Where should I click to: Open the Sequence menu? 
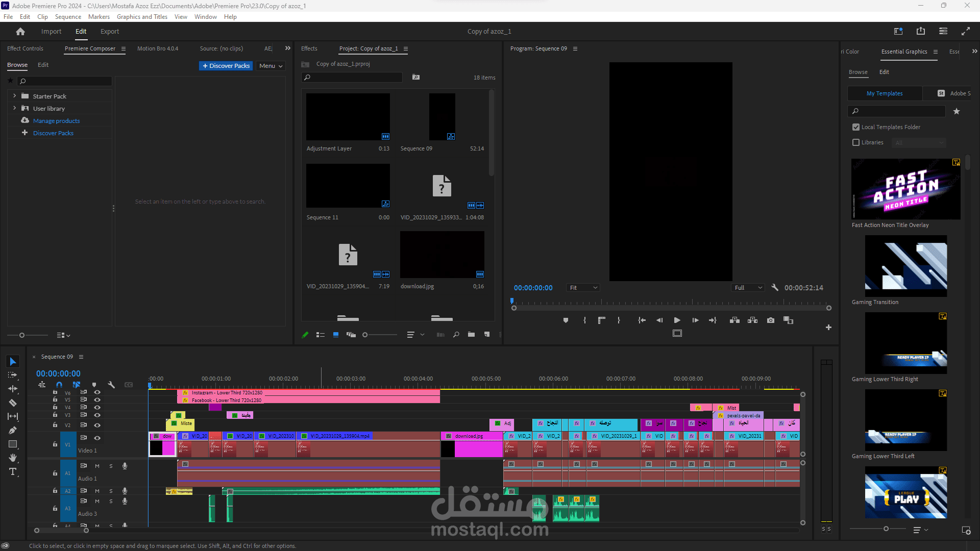click(x=68, y=17)
